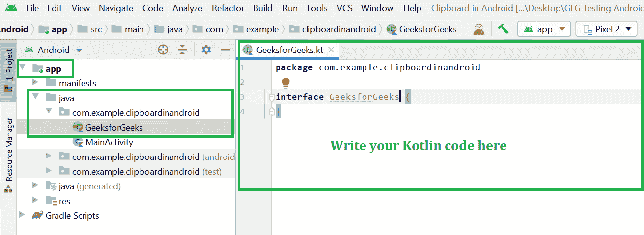Open the Refactor menu
Viewport: 644px width, 235px height.
pos(227,8)
